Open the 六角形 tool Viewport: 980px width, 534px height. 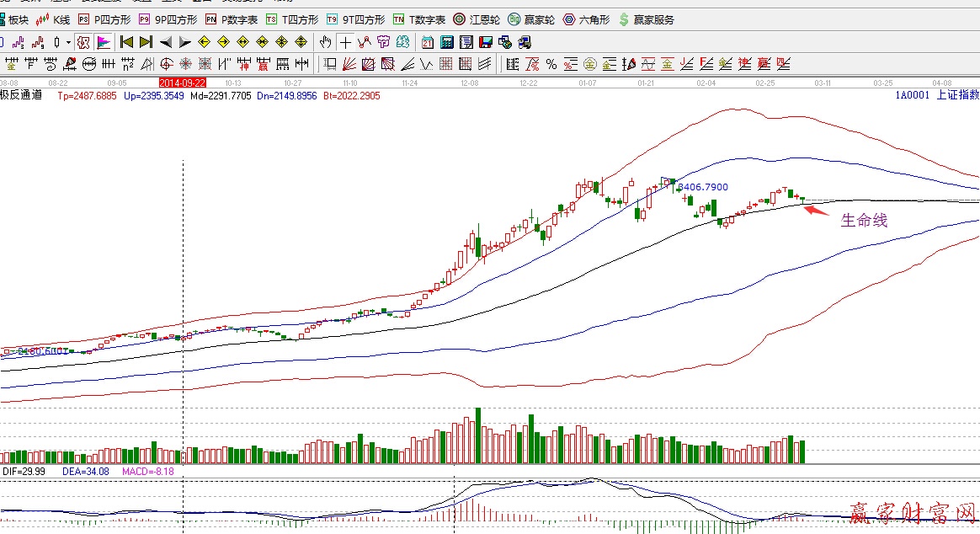[x=586, y=19]
